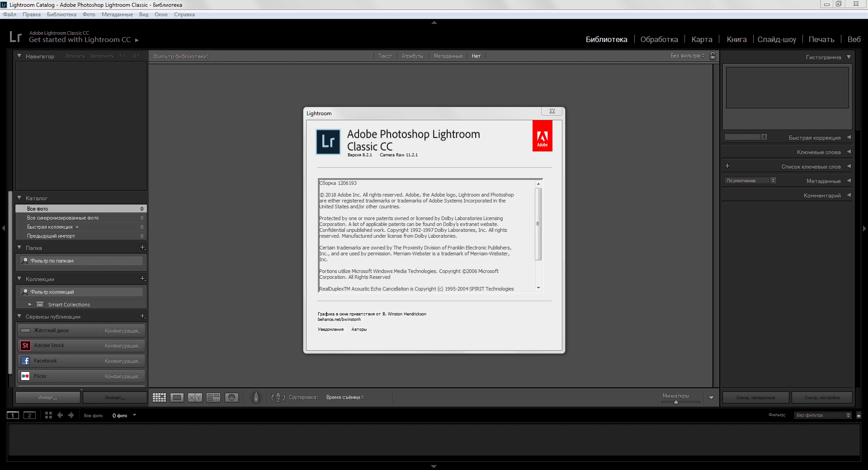Image resolution: width=868 pixels, height=470 pixels.
Task: Switch to Обработка module
Action: (659, 39)
